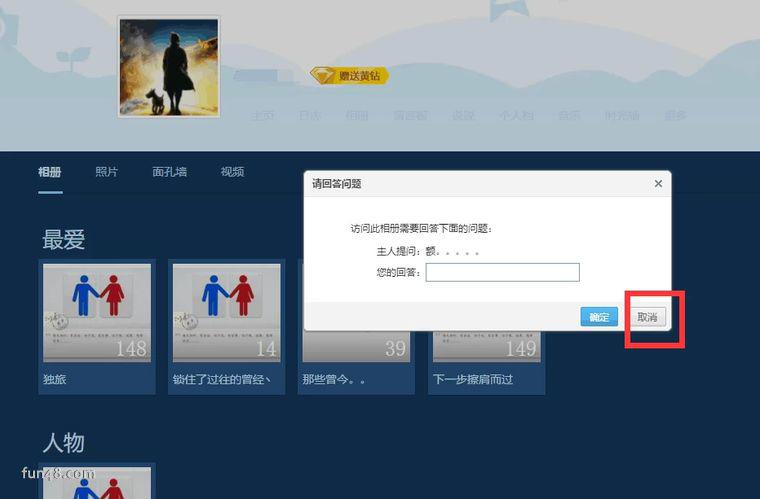The width and height of the screenshot is (760, 499).
Task: Open the album thumbnail showing 39
Action: pos(356,346)
